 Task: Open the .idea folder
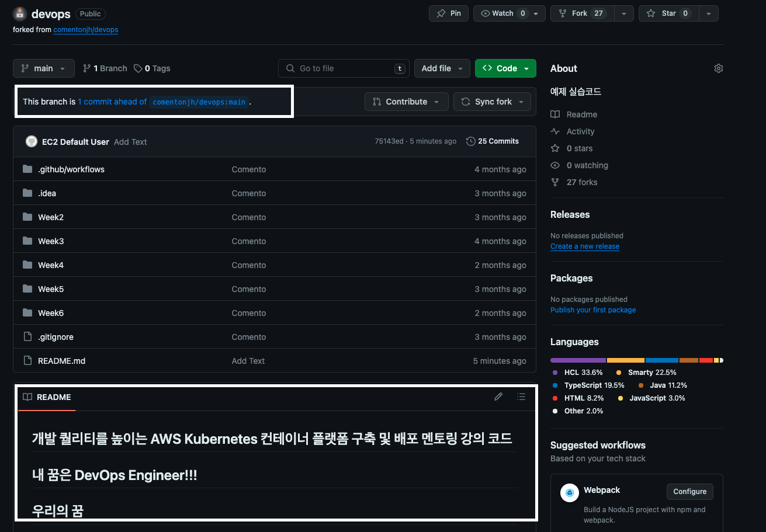point(47,193)
